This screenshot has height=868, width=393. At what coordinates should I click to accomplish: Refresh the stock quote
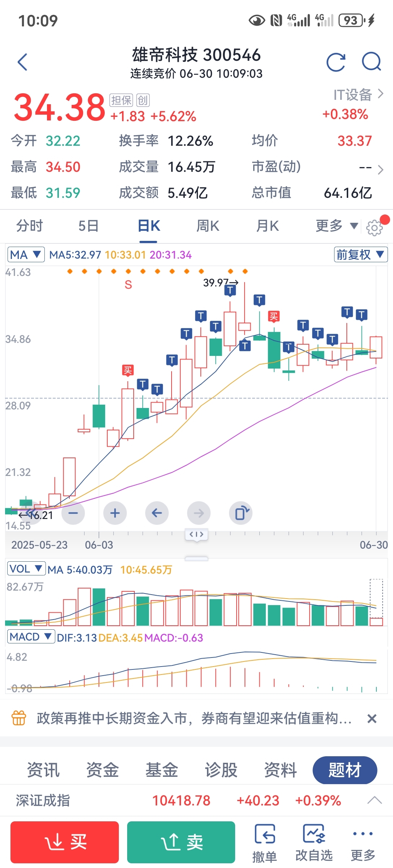pos(336,62)
